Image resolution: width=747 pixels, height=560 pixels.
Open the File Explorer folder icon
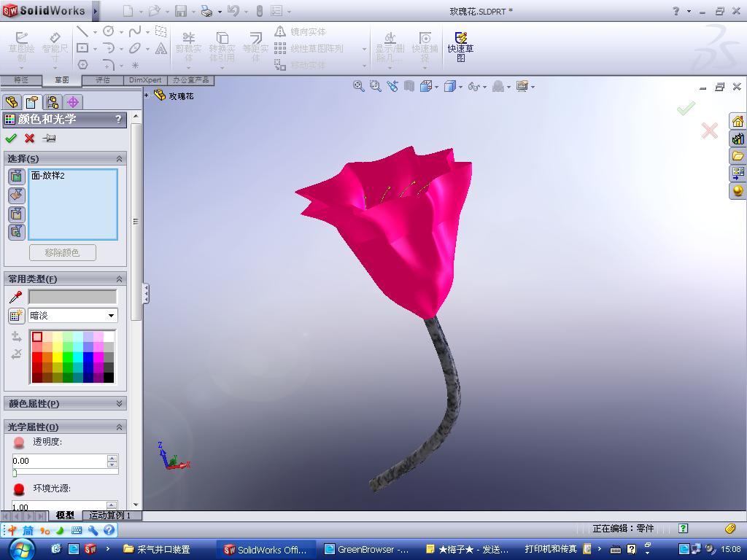738,156
